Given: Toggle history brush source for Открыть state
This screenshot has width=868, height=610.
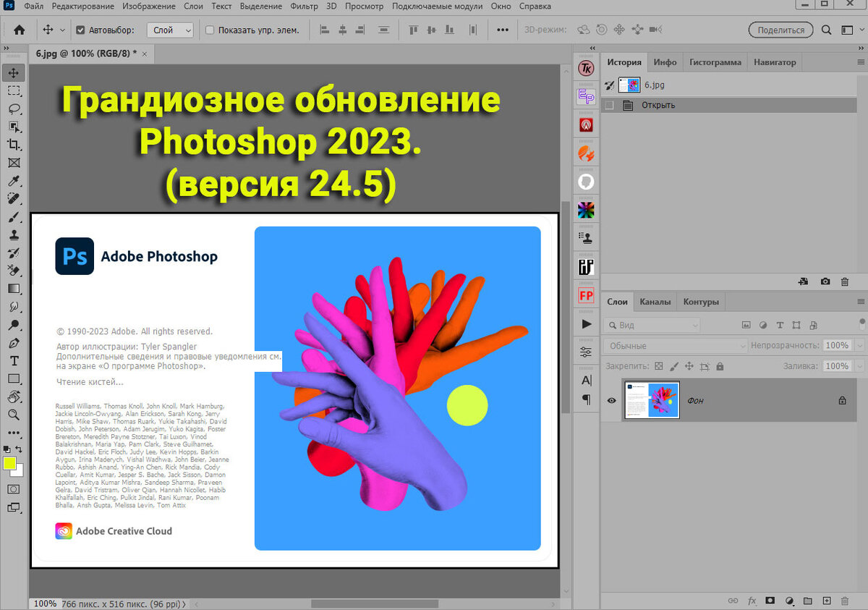Looking at the screenshot, I should click(x=609, y=105).
